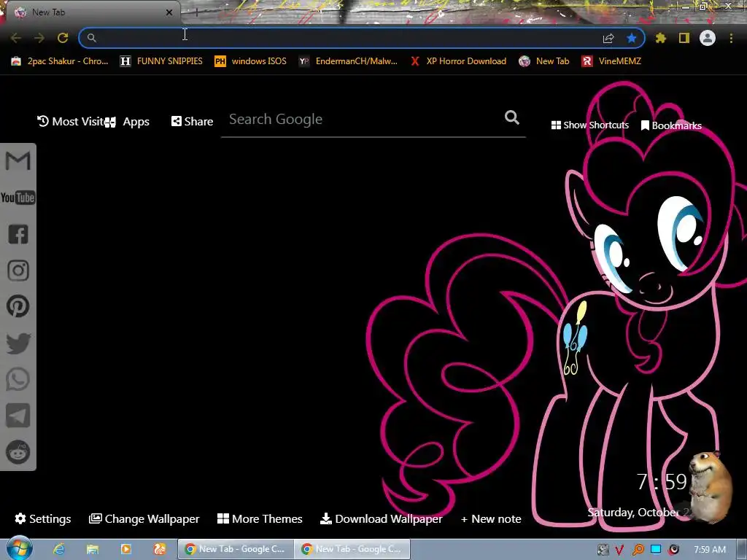Open the Chrome three-dot menu
The width and height of the screenshot is (747, 560).
tap(731, 38)
